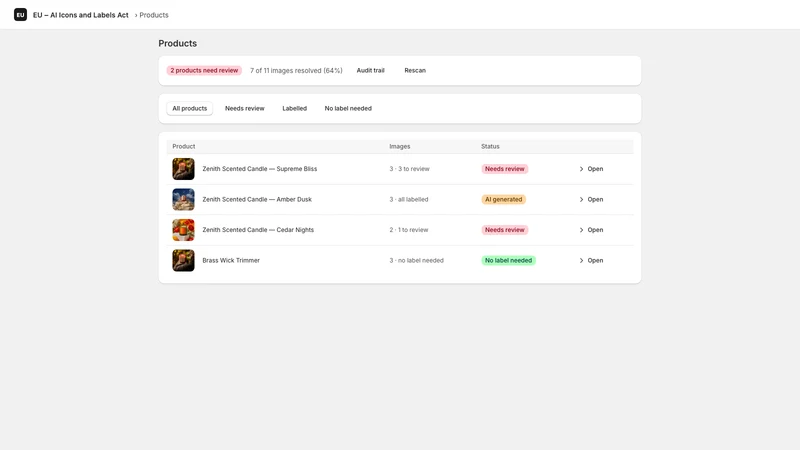
Task: Click the Amber Dusk candle thumbnail
Action: [183, 199]
